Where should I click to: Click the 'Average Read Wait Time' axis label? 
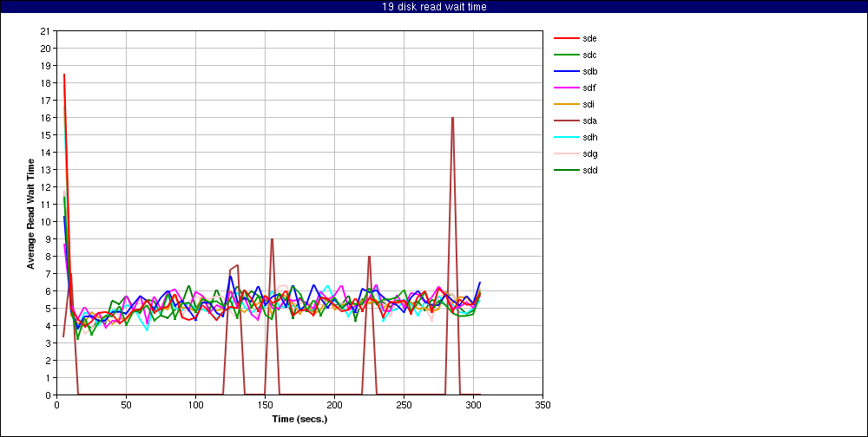pyautogui.click(x=31, y=213)
